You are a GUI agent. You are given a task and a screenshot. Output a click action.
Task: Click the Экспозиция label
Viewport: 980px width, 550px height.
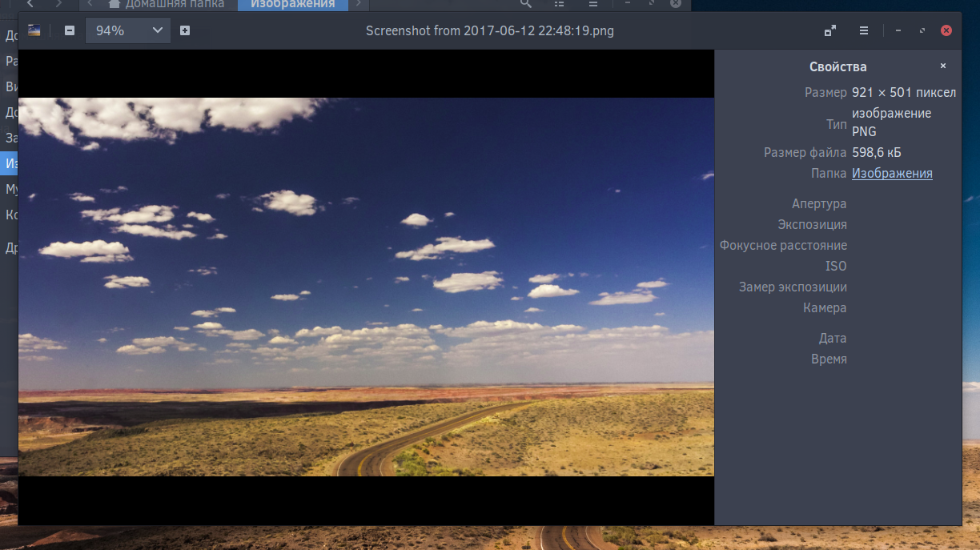click(812, 224)
